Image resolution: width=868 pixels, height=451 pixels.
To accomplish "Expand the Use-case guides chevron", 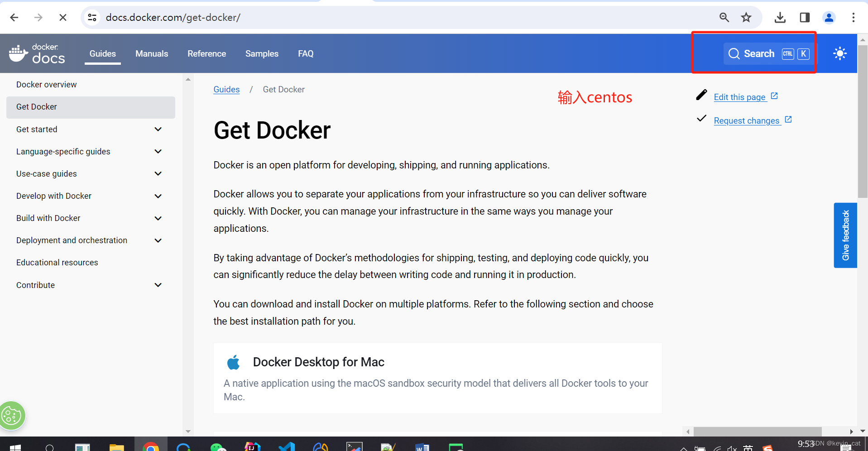I will pyautogui.click(x=158, y=174).
